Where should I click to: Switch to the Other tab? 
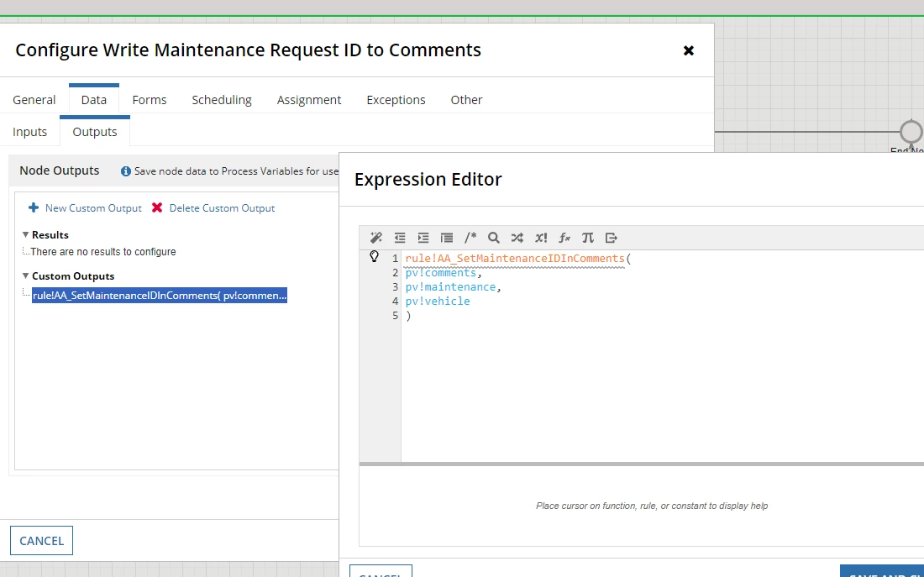(466, 100)
